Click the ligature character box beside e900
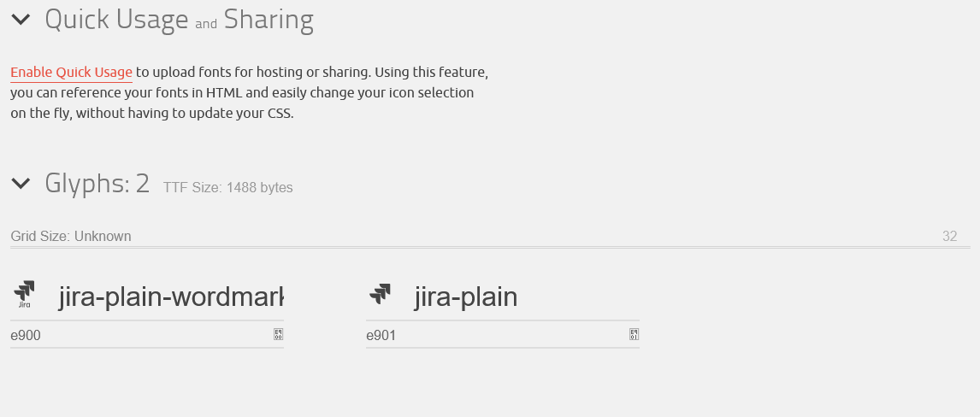Viewport: 980px width, 417px height. (278, 335)
